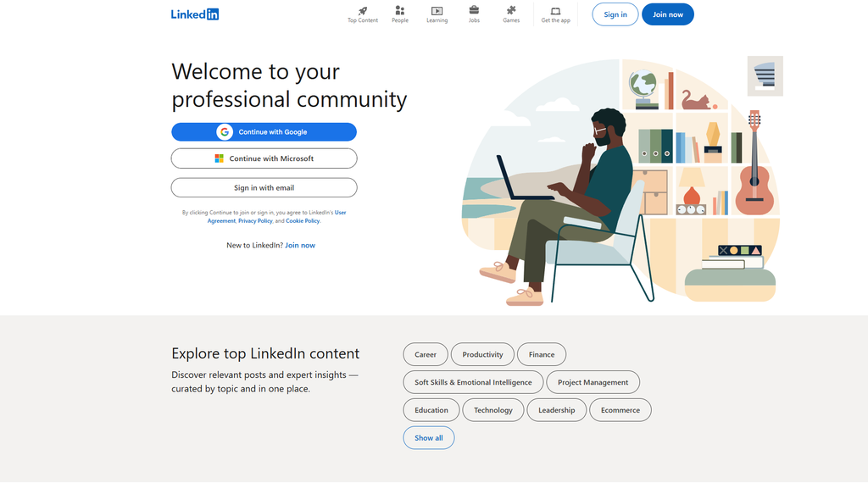Click Join now link below the agreement
The height and width of the screenshot is (483, 868).
point(300,245)
